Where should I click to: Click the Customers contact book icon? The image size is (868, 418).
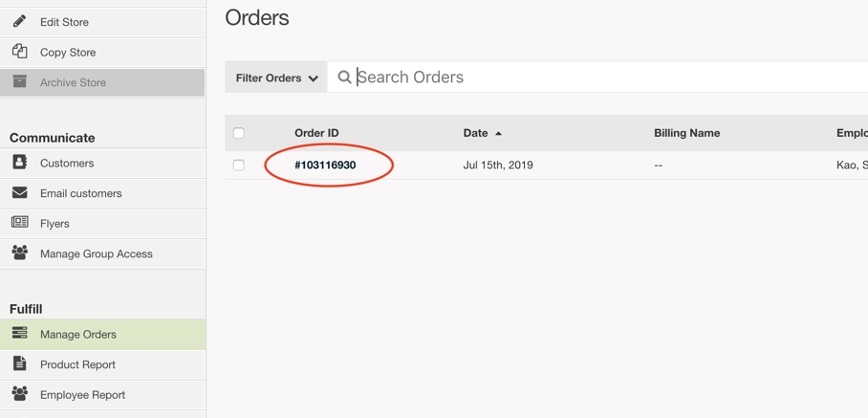click(x=19, y=163)
